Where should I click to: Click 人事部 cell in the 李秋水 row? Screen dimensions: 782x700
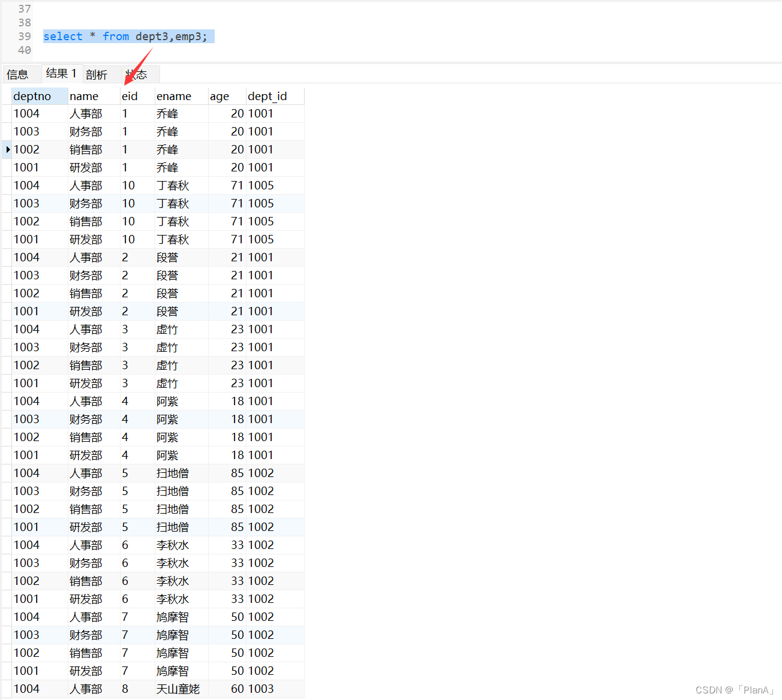[x=94, y=545]
